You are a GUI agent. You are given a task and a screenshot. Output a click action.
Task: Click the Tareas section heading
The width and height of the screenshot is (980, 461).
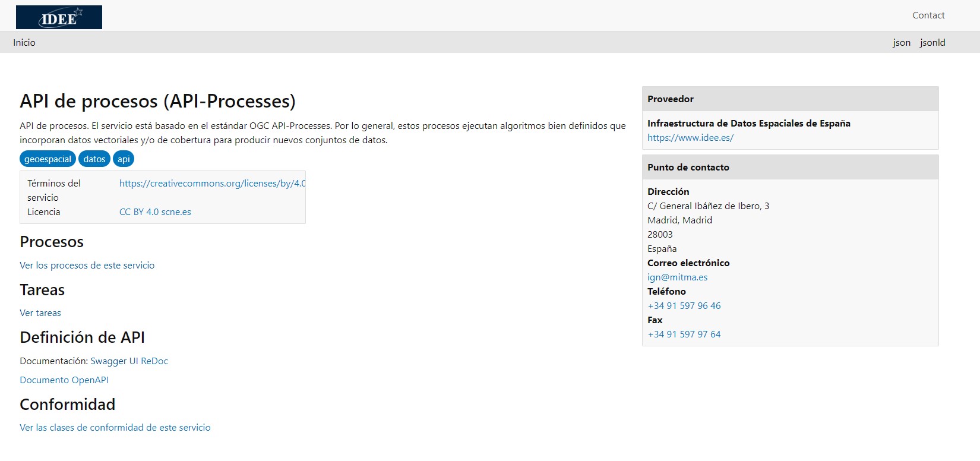(x=42, y=290)
